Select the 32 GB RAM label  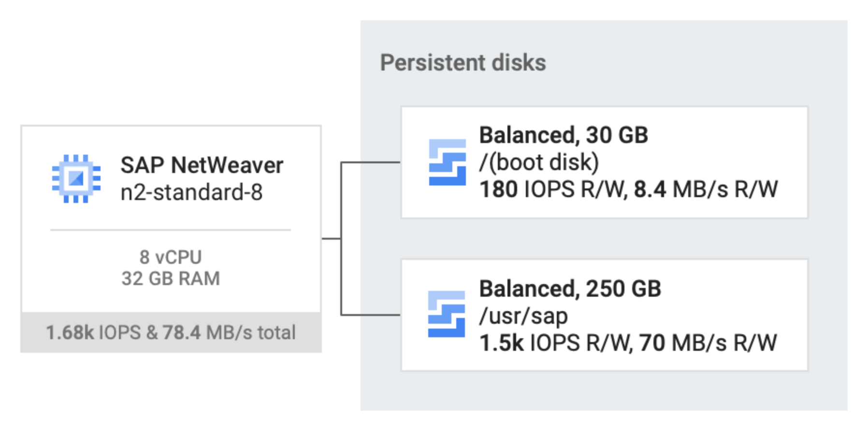coord(171,278)
